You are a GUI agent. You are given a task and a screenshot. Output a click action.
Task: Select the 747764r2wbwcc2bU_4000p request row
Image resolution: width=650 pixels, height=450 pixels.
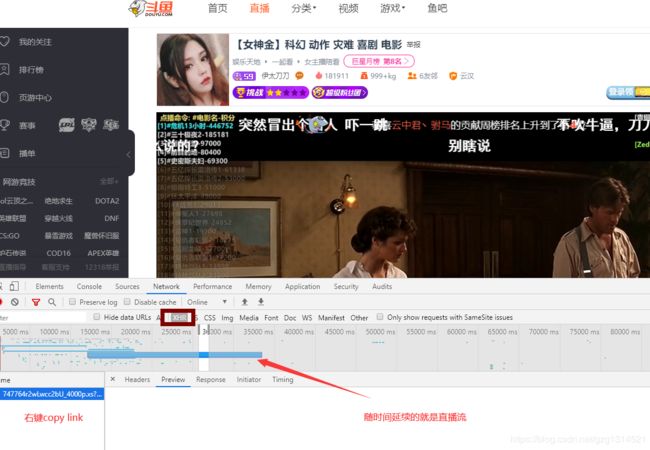pos(52,394)
